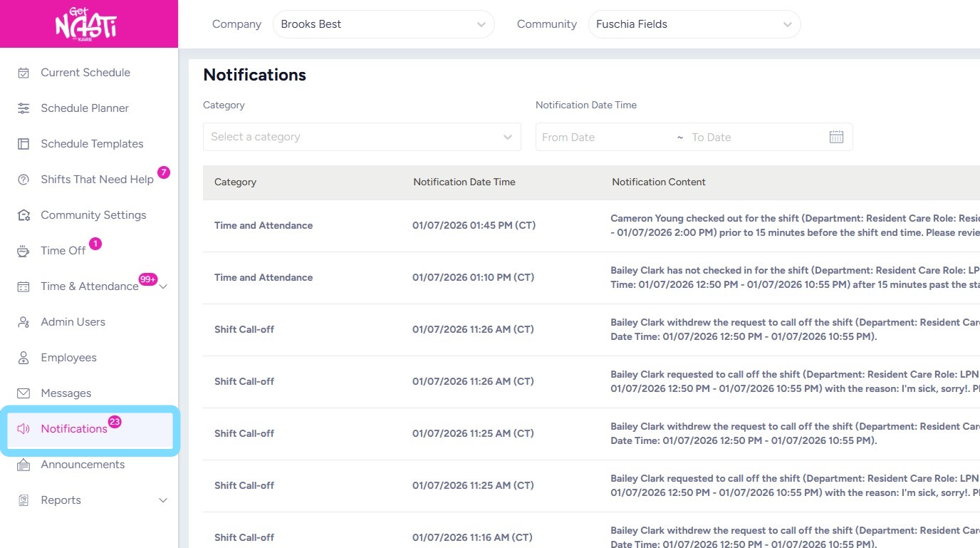Click the Announcements sidebar icon

24,465
